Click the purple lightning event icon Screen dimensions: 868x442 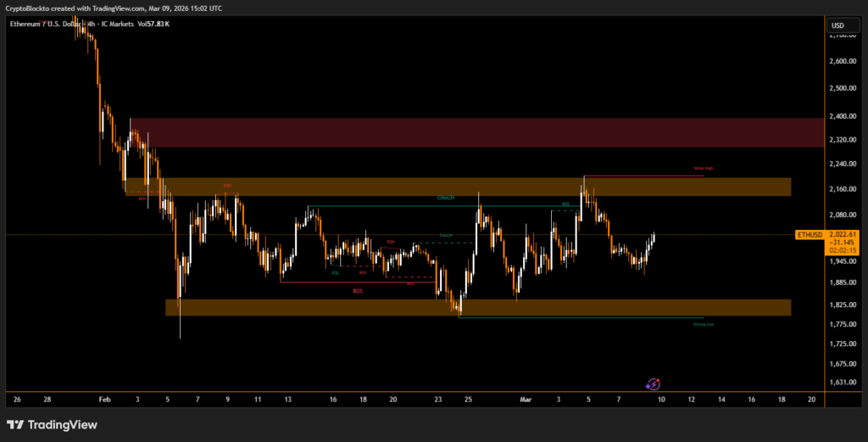[654, 384]
